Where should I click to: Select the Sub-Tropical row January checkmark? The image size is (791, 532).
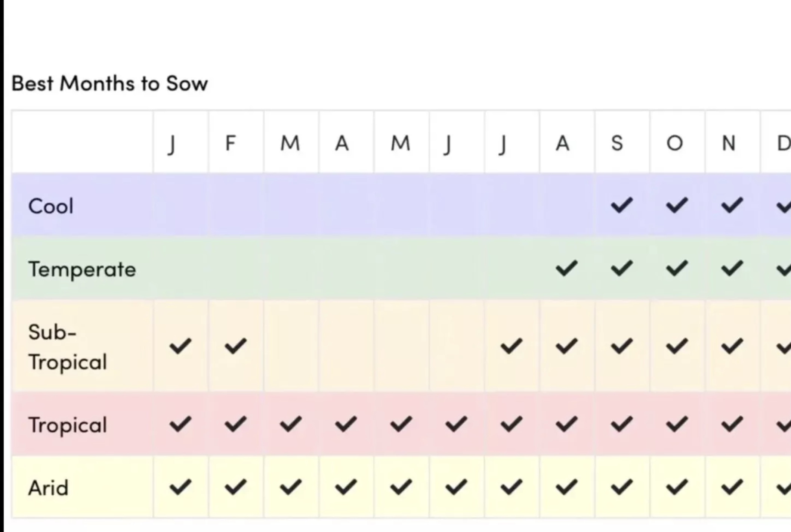[x=180, y=346]
